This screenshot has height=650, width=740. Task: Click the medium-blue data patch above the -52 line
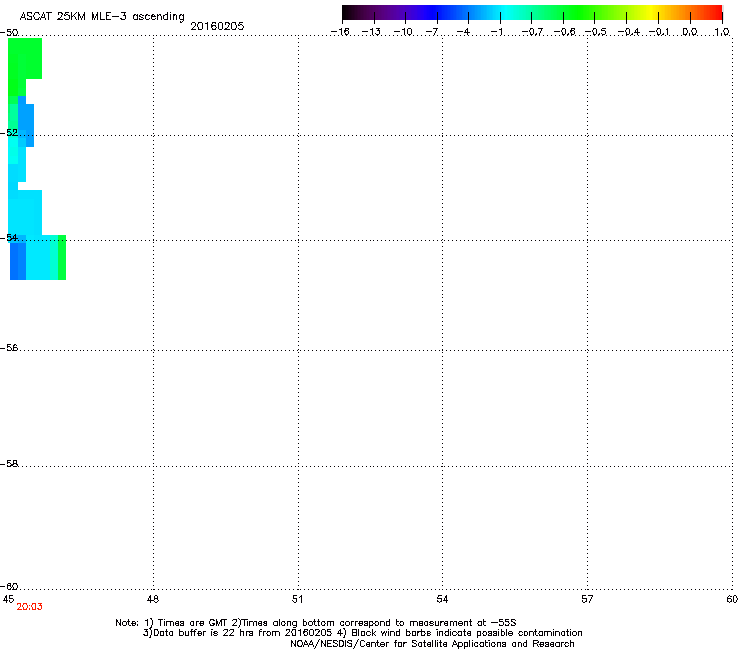(x=26, y=120)
